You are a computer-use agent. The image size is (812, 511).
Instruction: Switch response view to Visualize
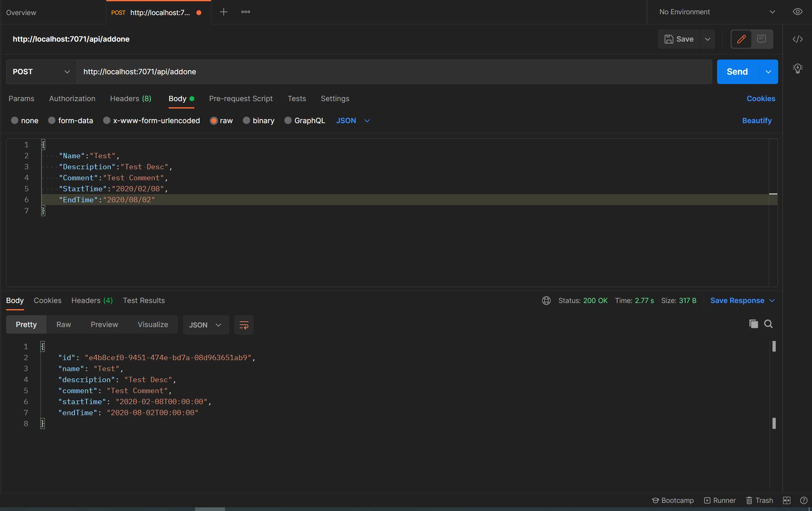153,325
